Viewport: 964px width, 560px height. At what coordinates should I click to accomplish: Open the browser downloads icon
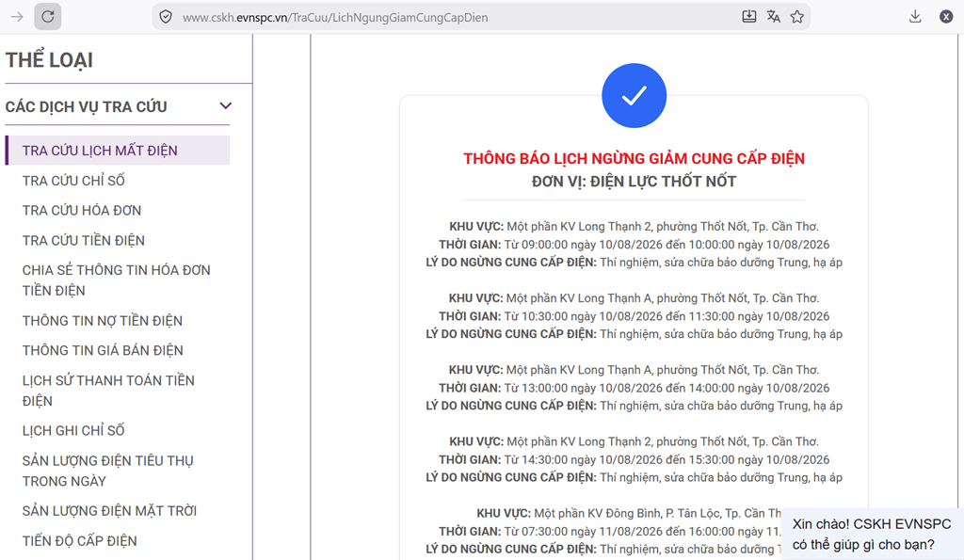coord(915,17)
